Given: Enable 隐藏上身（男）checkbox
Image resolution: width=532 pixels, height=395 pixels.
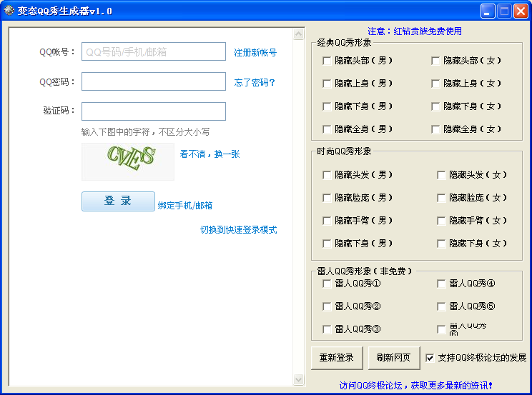Looking at the screenshot, I should 327,84.
